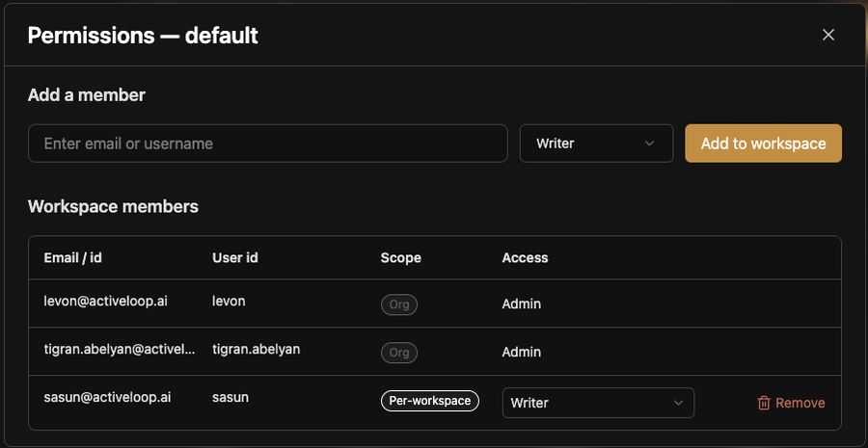Screen dimensions: 868x448
Task: Click the Org badge for tigran.abelyan
Action: [399, 353]
